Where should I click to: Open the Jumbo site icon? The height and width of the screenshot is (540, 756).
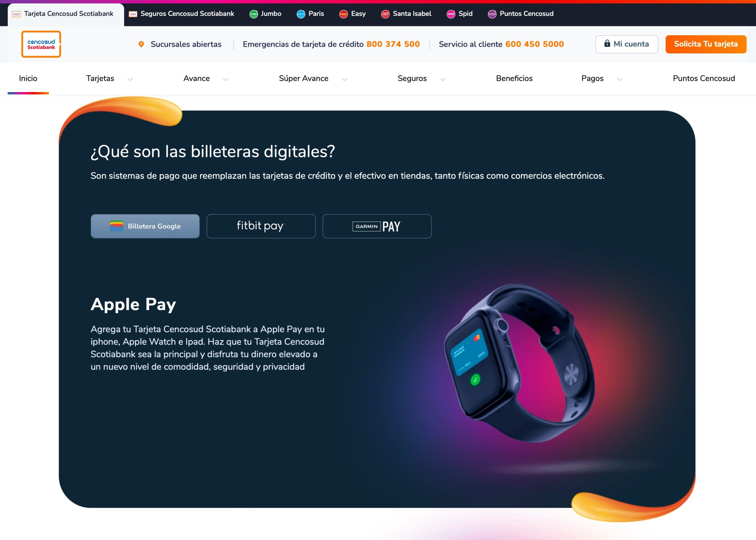[x=253, y=14]
